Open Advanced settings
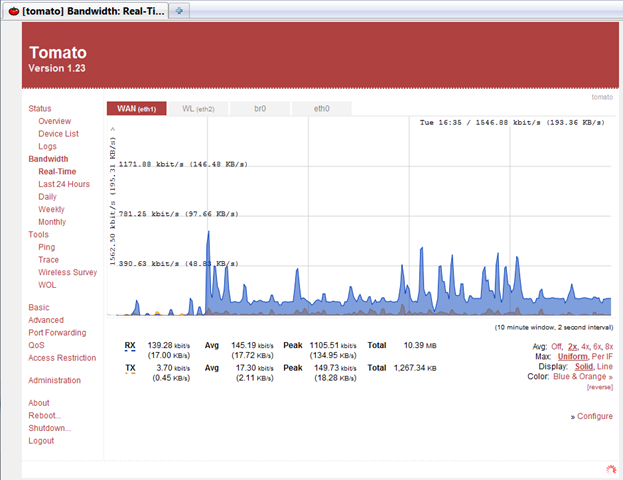 46,320
